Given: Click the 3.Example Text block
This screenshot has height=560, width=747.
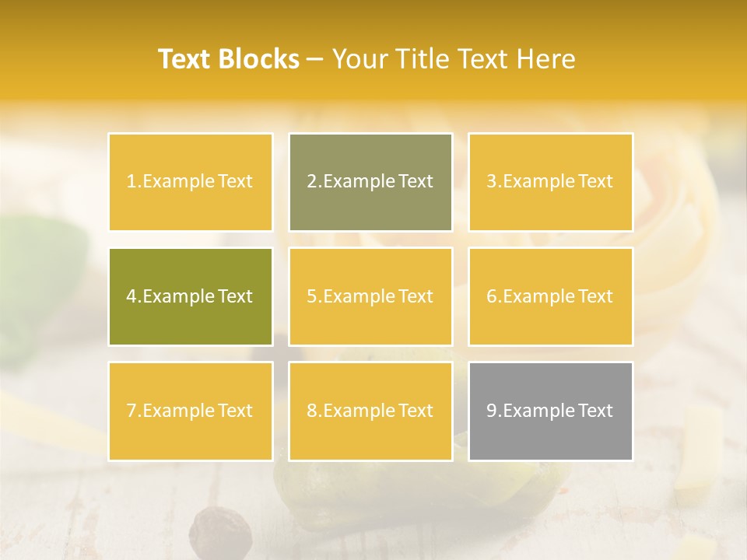Looking at the screenshot, I should point(550,182).
